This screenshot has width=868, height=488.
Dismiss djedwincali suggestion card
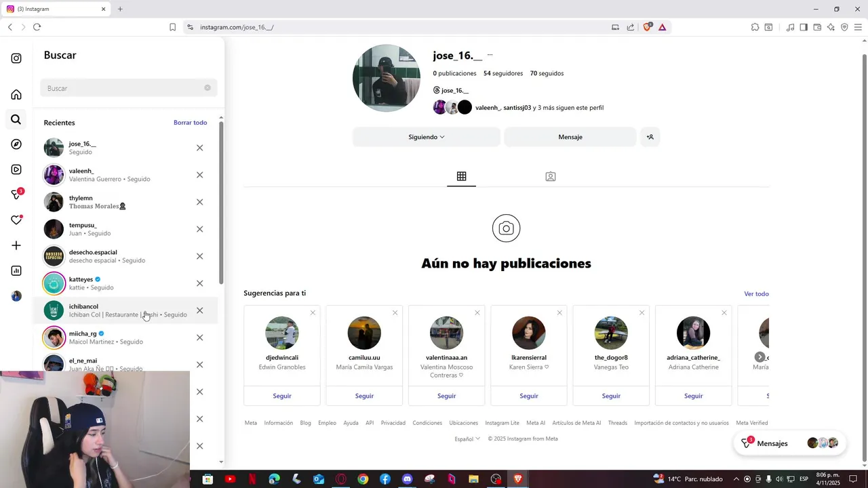click(x=313, y=312)
